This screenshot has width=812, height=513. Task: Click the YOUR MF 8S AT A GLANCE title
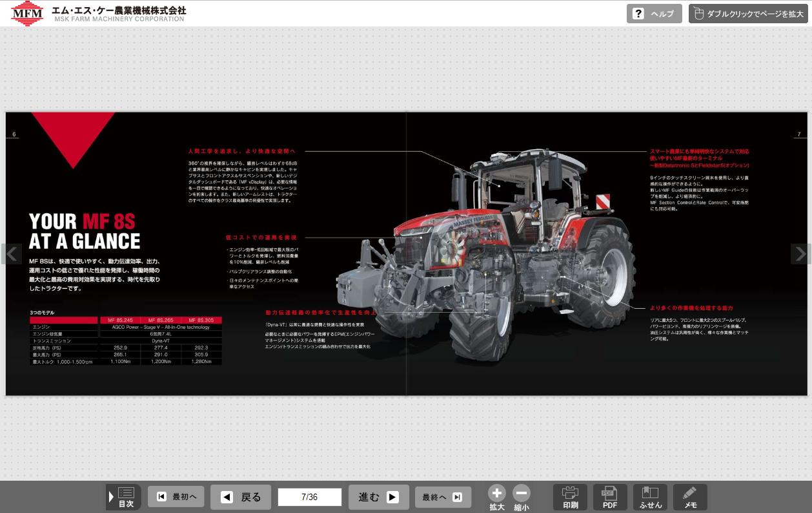coord(85,231)
